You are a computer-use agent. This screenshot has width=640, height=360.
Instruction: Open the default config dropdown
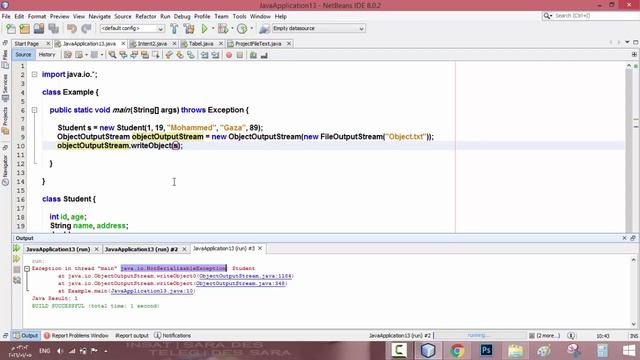(132, 29)
